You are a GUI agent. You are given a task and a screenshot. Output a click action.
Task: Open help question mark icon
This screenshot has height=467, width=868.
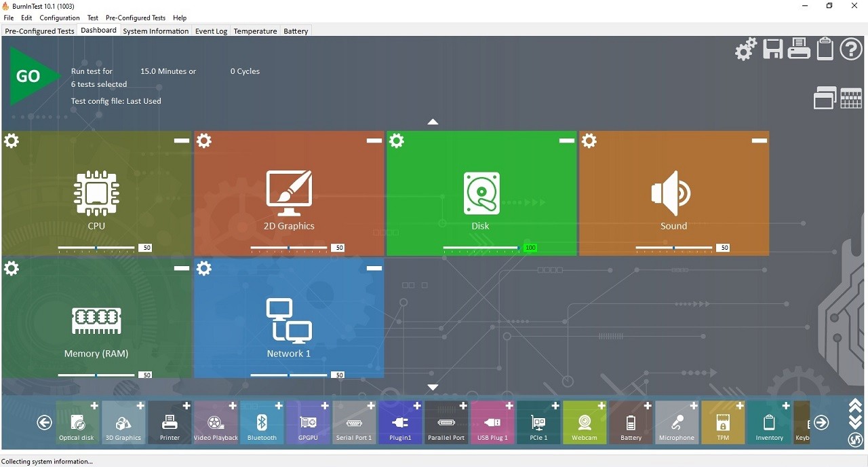[852, 49]
